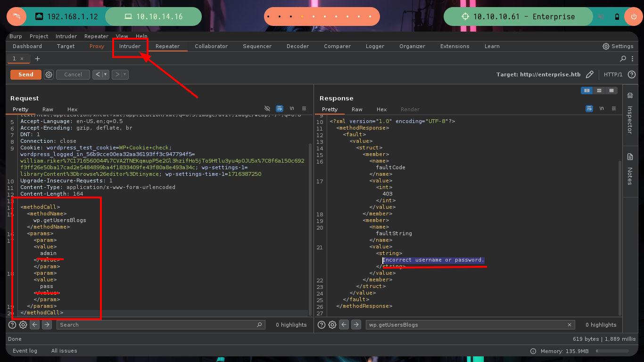The width and height of the screenshot is (644, 362).
Task: Open Request search settings gear
Action: pos(23,325)
